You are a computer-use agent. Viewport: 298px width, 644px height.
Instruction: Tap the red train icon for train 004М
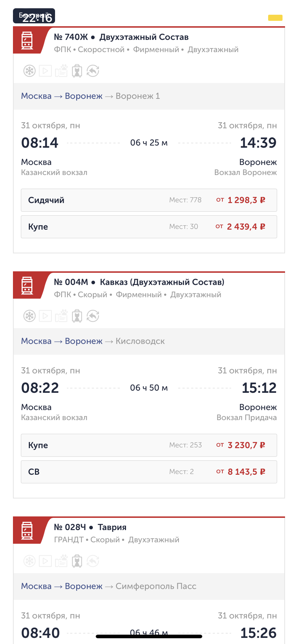click(x=27, y=285)
